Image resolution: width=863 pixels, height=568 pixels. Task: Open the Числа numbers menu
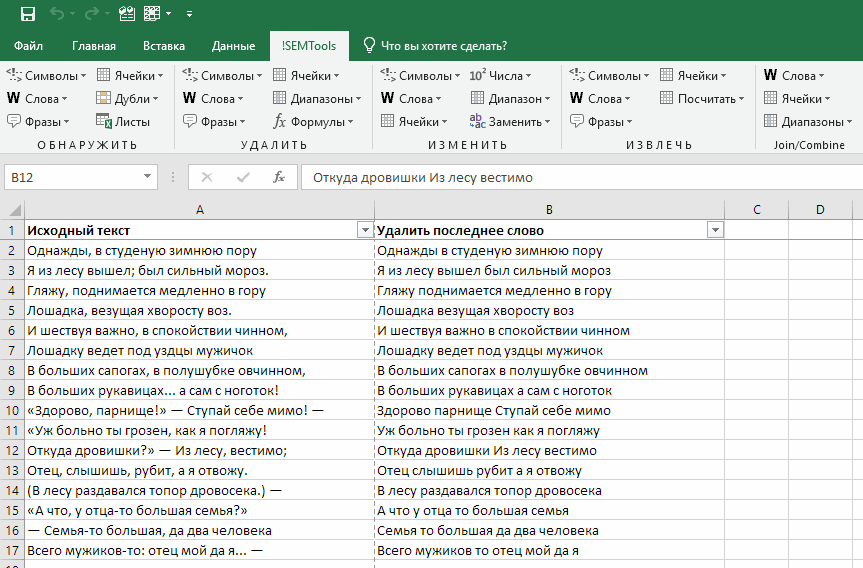click(x=500, y=75)
